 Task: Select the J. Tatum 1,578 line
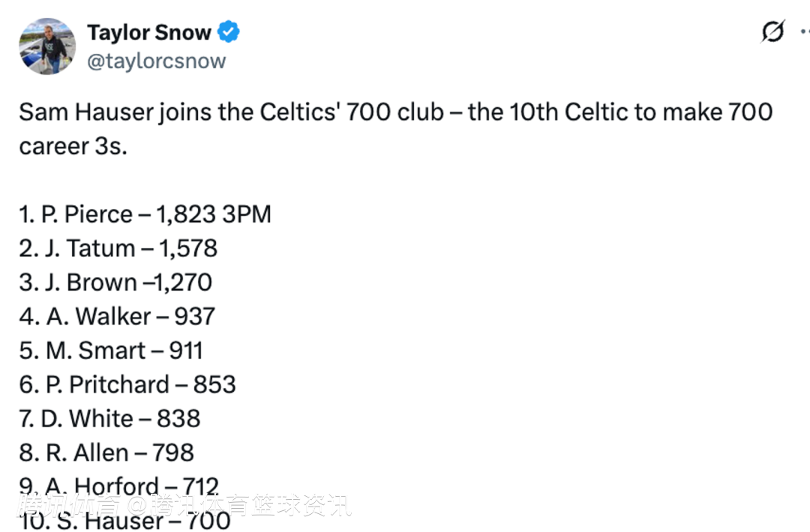pyautogui.click(x=118, y=248)
